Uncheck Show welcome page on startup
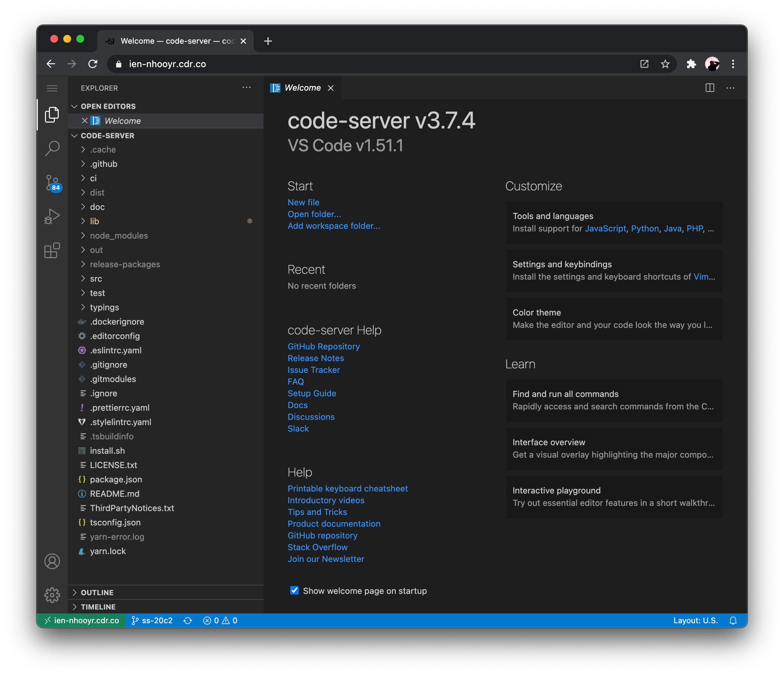 point(294,590)
